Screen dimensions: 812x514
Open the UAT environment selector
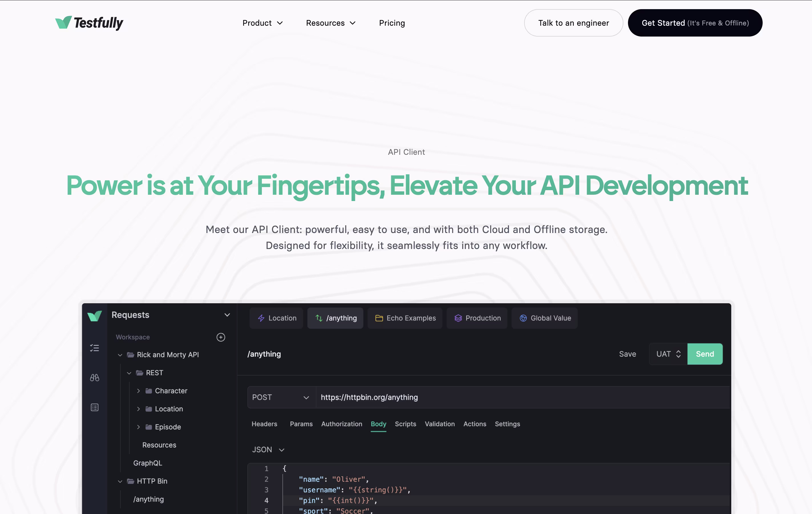click(668, 354)
